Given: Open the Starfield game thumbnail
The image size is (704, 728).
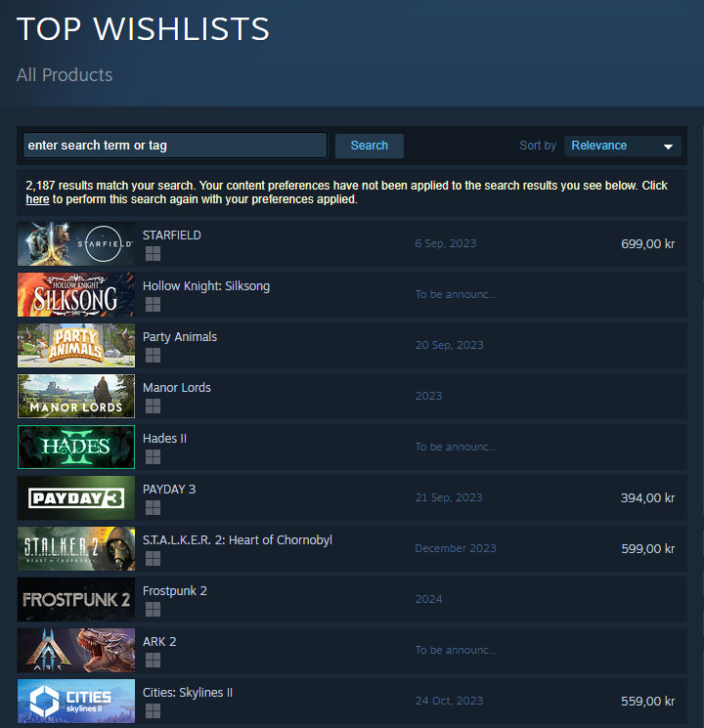Looking at the screenshot, I should tap(76, 243).
